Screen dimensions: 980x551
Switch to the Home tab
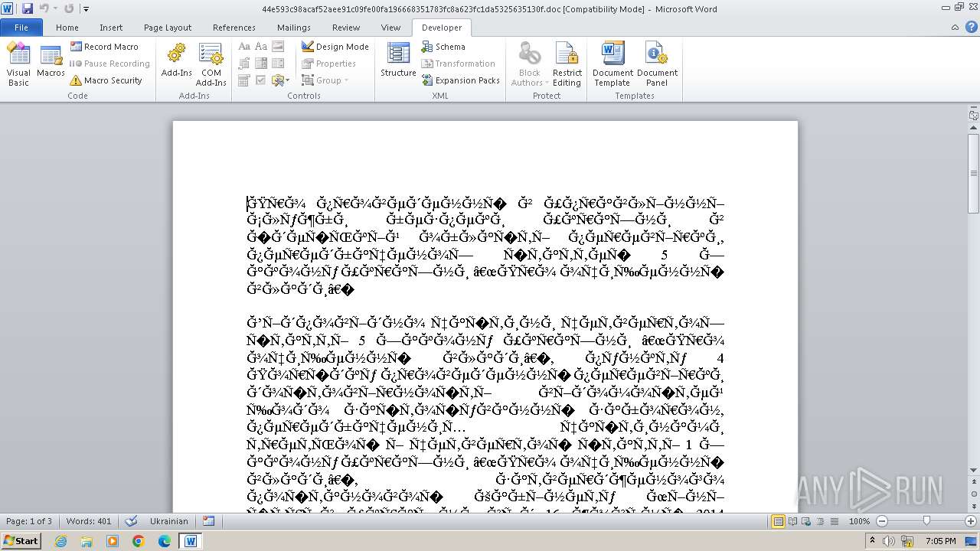tap(67, 28)
